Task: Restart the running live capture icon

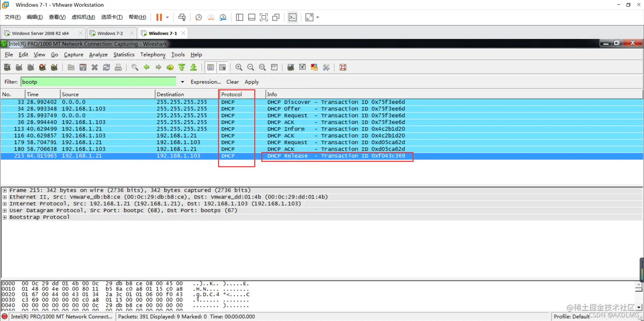Action: [54, 67]
